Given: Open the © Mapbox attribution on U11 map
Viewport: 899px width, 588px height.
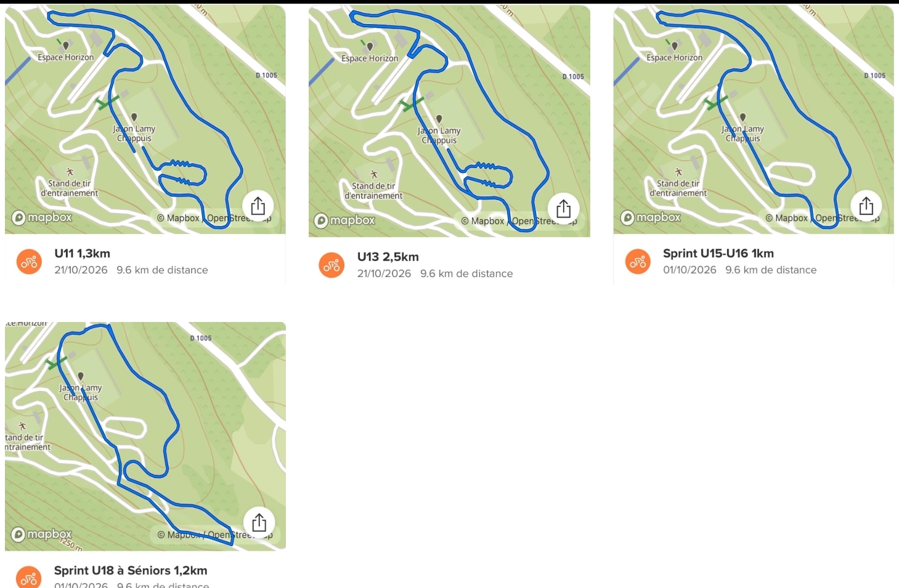Looking at the screenshot, I should point(178,218).
